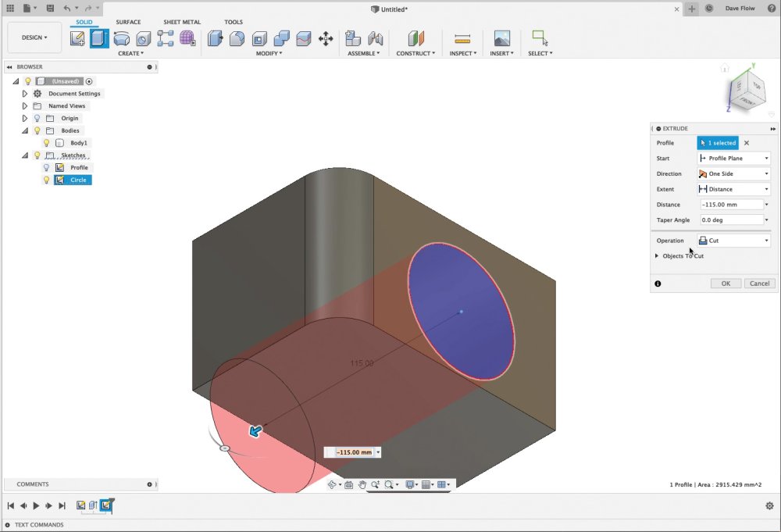Click the Select tool icon
This screenshot has height=532, width=781.
540,38
